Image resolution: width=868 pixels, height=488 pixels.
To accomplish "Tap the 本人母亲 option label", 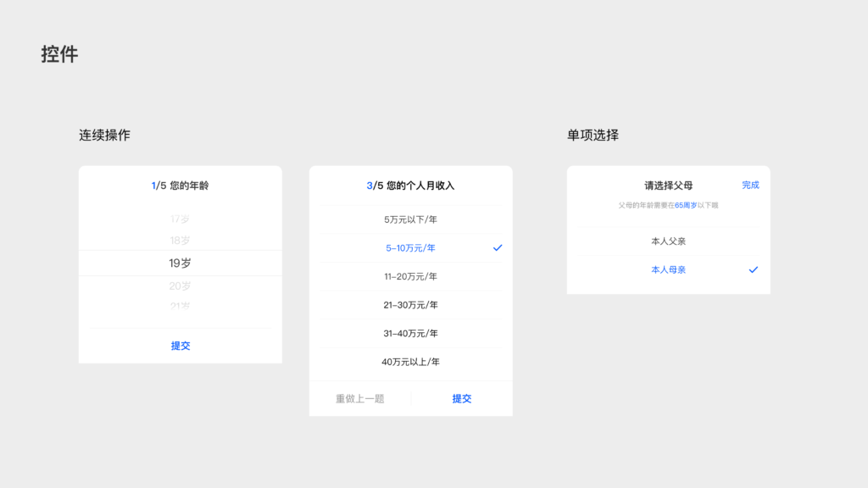I will coord(668,269).
